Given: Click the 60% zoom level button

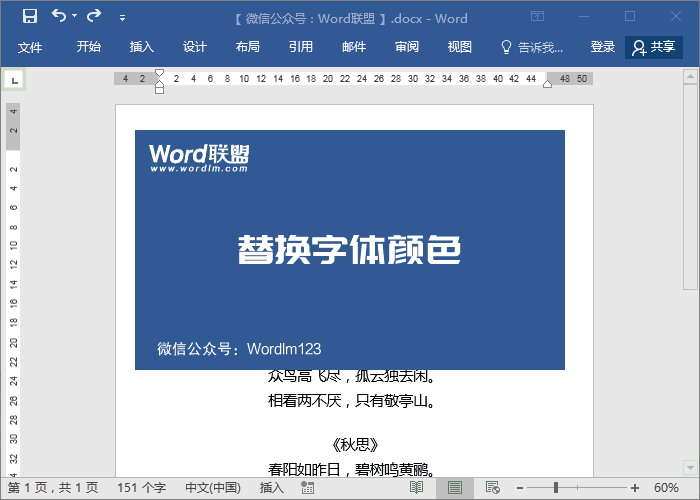Looking at the screenshot, I should click(x=666, y=488).
